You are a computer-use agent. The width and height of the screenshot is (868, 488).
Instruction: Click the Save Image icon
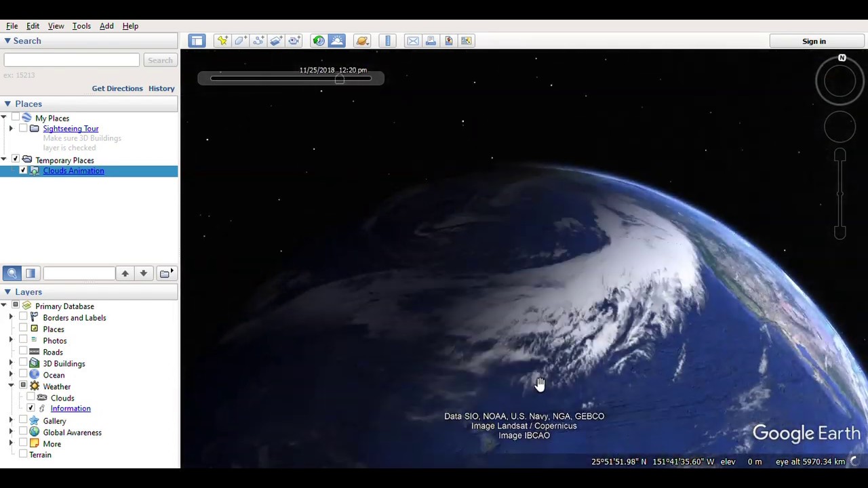coord(448,41)
